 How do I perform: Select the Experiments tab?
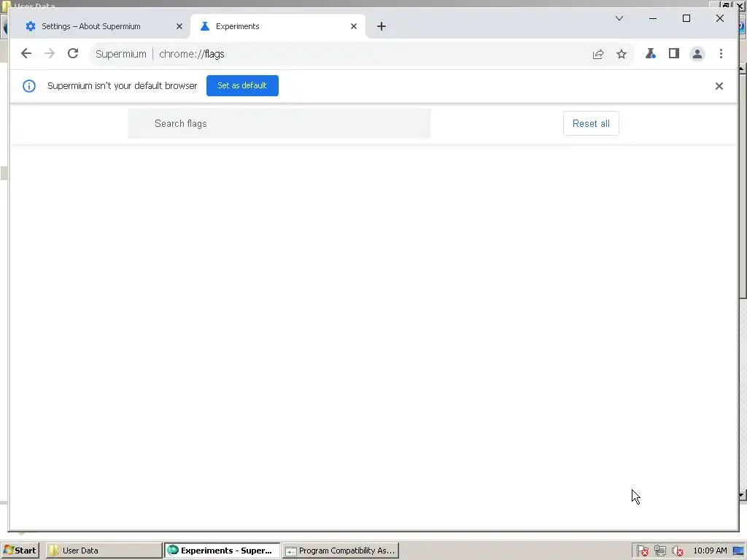coord(278,26)
